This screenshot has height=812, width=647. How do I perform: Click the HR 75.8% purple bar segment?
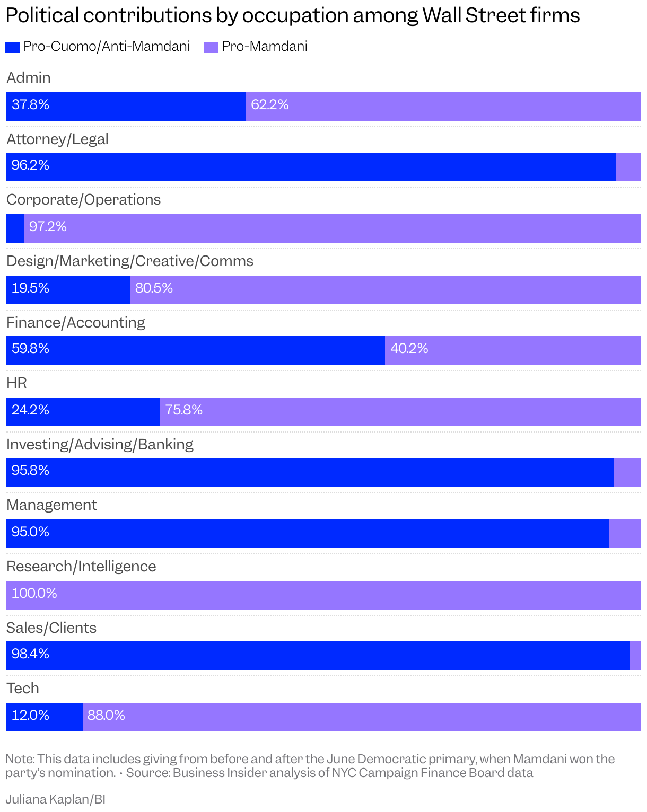400,412
